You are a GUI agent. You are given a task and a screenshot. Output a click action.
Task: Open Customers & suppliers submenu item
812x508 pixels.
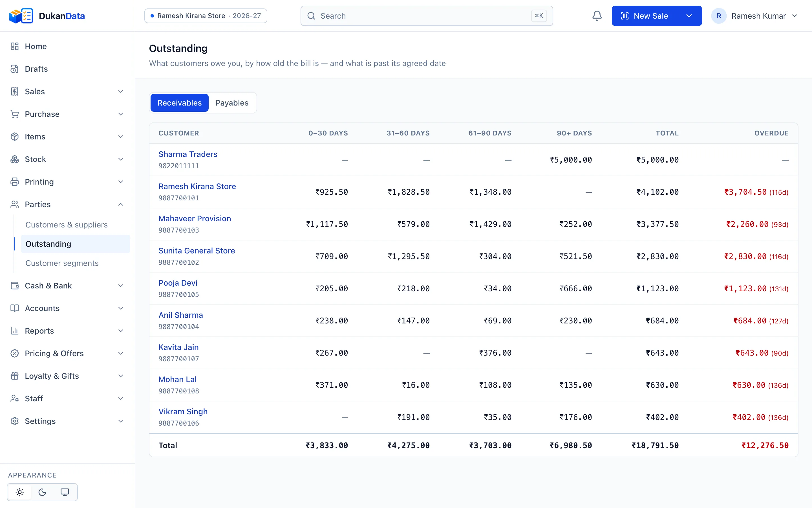point(67,225)
